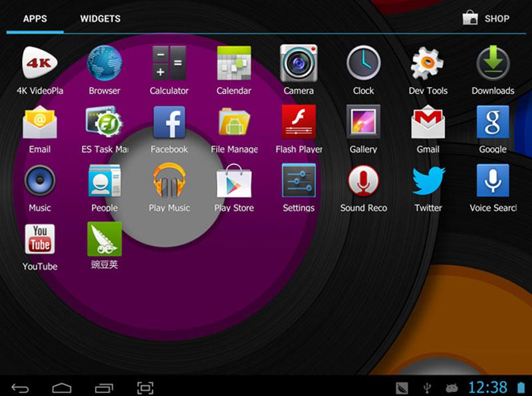Show recent apps overview
This screenshot has height=396, width=532.
point(104,387)
